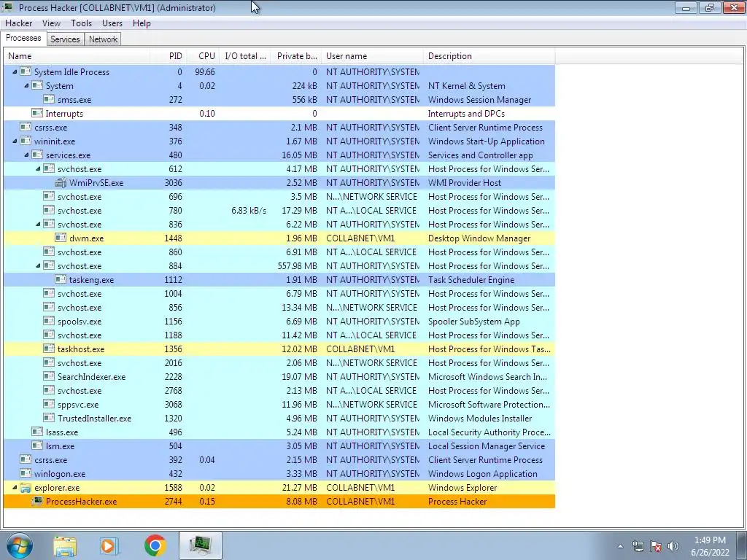This screenshot has width=747, height=560.
Task: Select svchost.exe with PID 2016
Action: [x=279, y=363]
